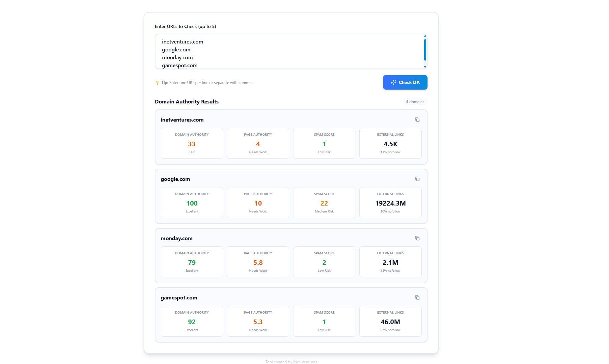Select monday.com External Links 2.1M
The image size is (609, 364).
pyautogui.click(x=390, y=263)
